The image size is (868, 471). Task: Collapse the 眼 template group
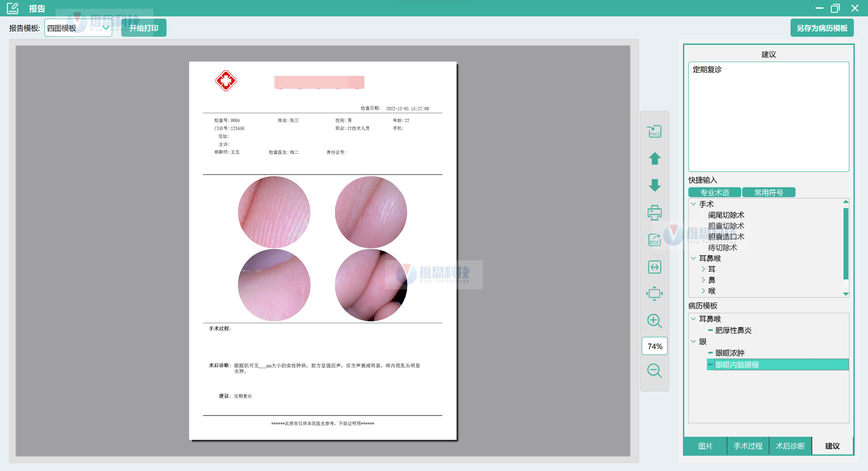coord(694,342)
